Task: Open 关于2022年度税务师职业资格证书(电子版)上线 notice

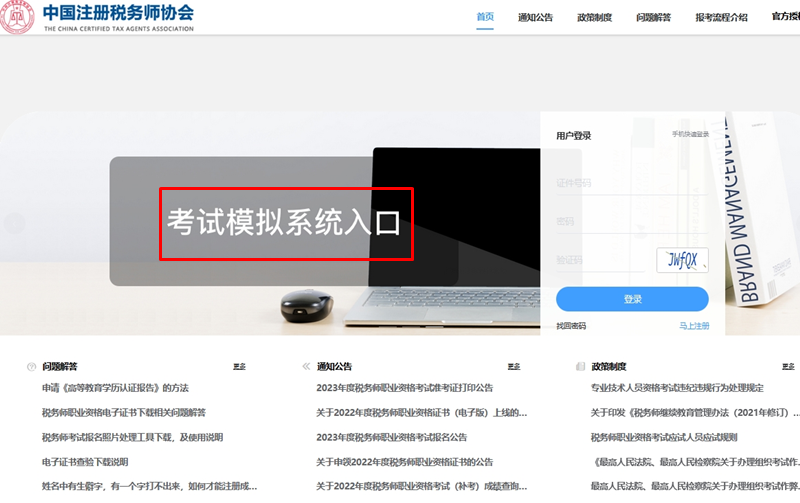Action: 421,413
